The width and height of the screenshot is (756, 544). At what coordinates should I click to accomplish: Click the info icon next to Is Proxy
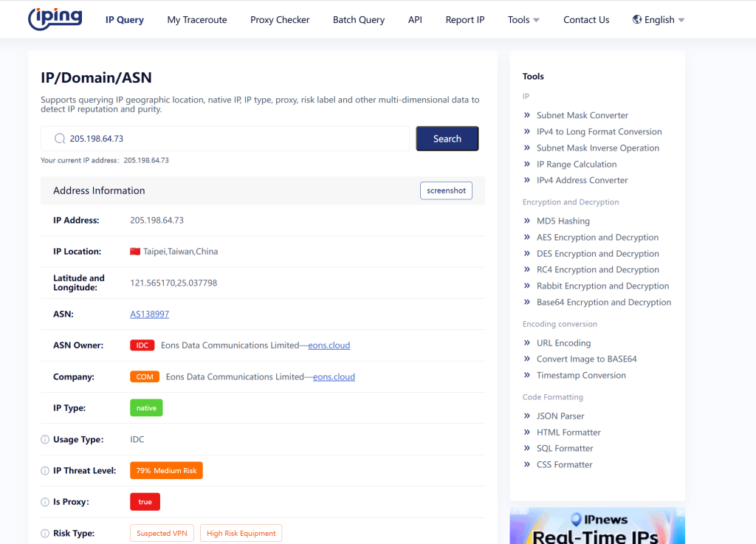pyautogui.click(x=44, y=501)
